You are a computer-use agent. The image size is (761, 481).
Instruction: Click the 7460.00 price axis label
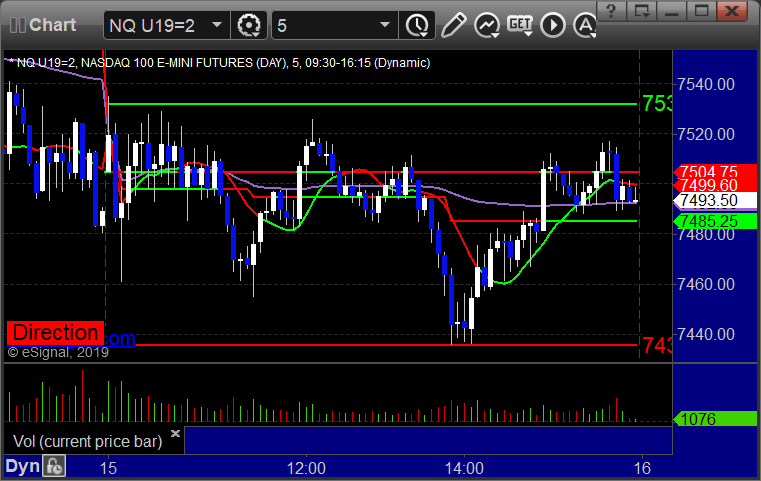click(x=706, y=284)
